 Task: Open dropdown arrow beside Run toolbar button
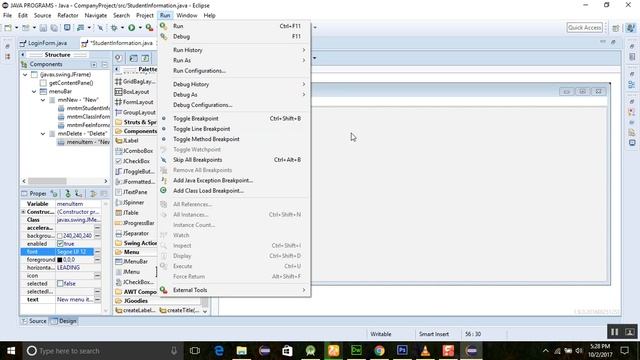pos(140,27)
